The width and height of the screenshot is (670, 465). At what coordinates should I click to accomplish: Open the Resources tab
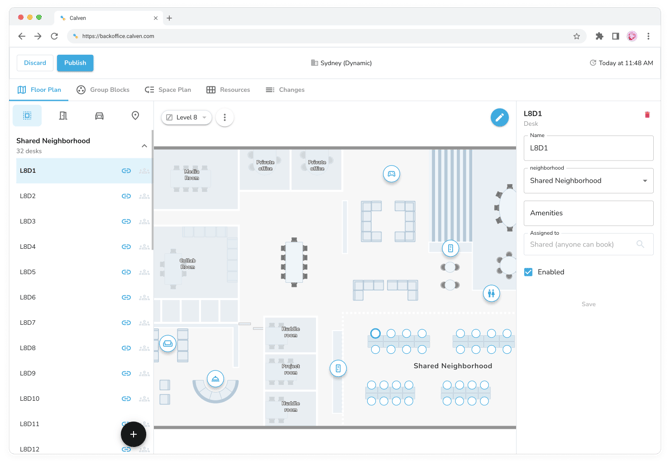tap(228, 90)
